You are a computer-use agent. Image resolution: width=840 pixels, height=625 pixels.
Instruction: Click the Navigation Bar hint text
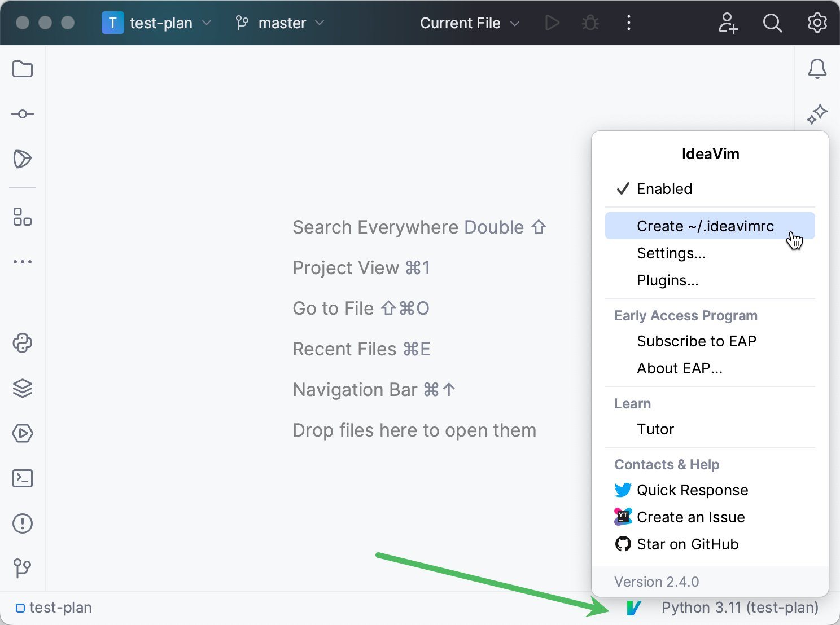[374, 390]
